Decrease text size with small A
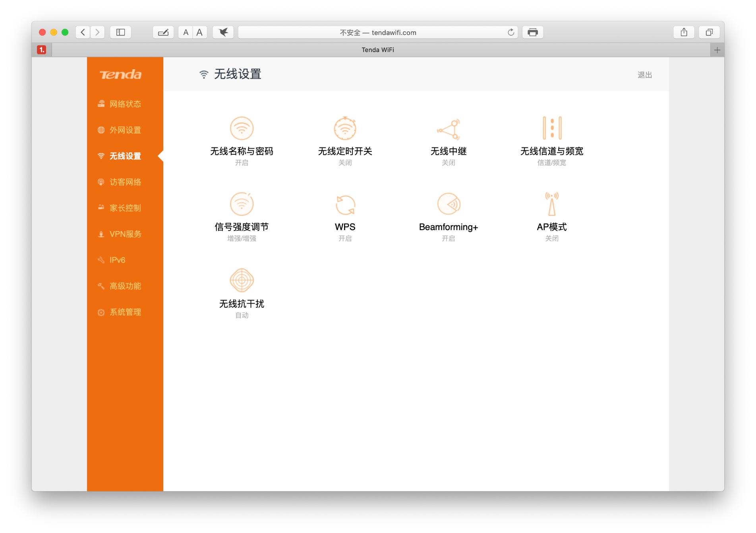 pos(186,32)
